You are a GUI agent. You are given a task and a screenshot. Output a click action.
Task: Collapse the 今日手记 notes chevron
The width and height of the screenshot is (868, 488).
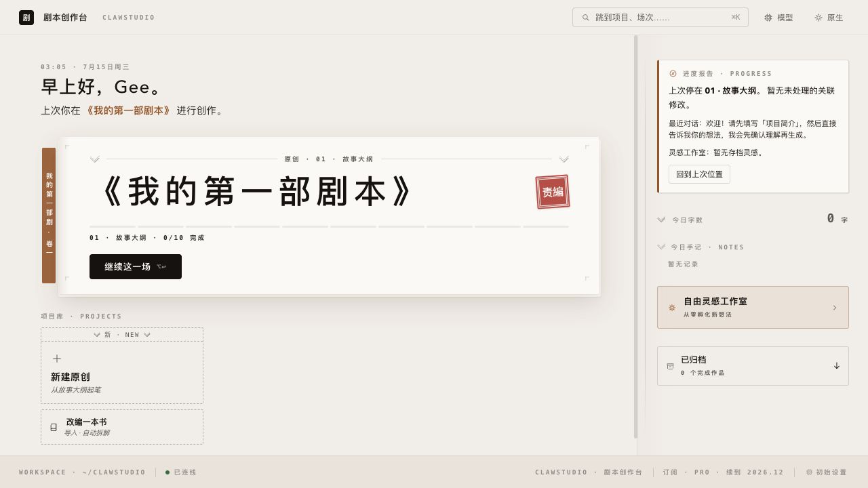[661, 247]
